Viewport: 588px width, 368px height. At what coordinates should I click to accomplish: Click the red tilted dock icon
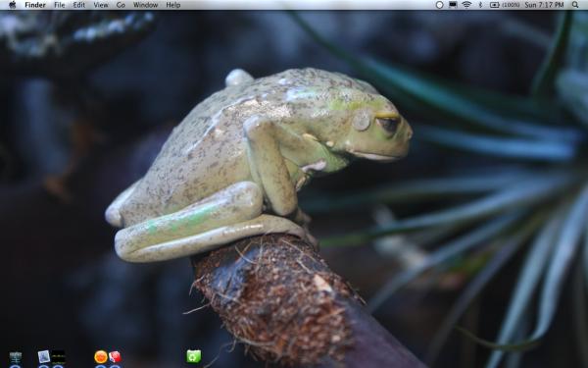115,357
